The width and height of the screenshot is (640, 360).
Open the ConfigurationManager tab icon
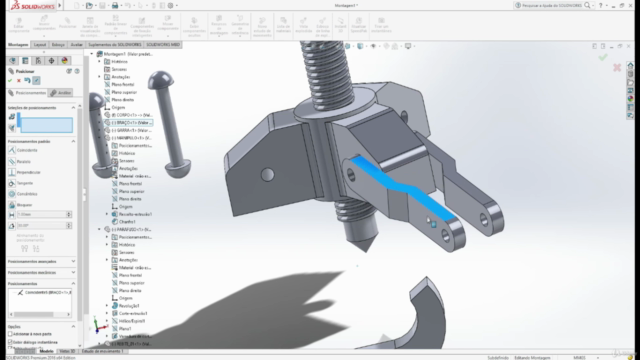(38, 61)
